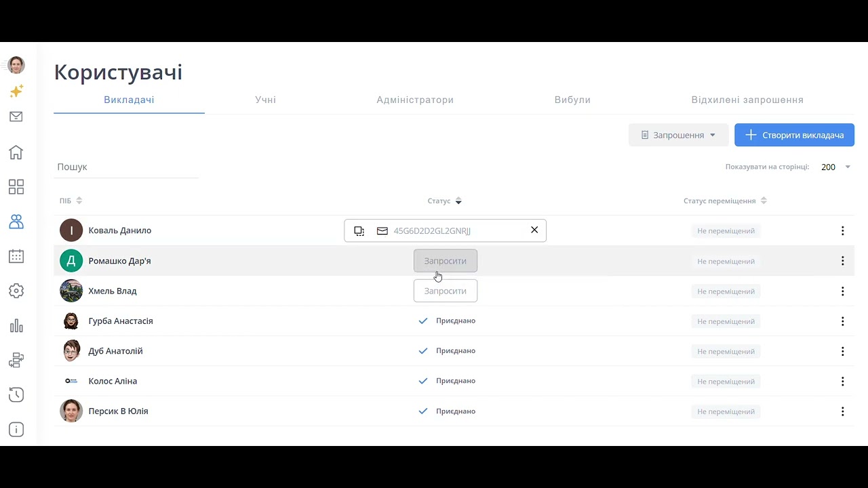Image resolution: width=868 pixels, height=488 pixels.
Task: Click the name Дуб Анатолій
Action: pos(115,351)
